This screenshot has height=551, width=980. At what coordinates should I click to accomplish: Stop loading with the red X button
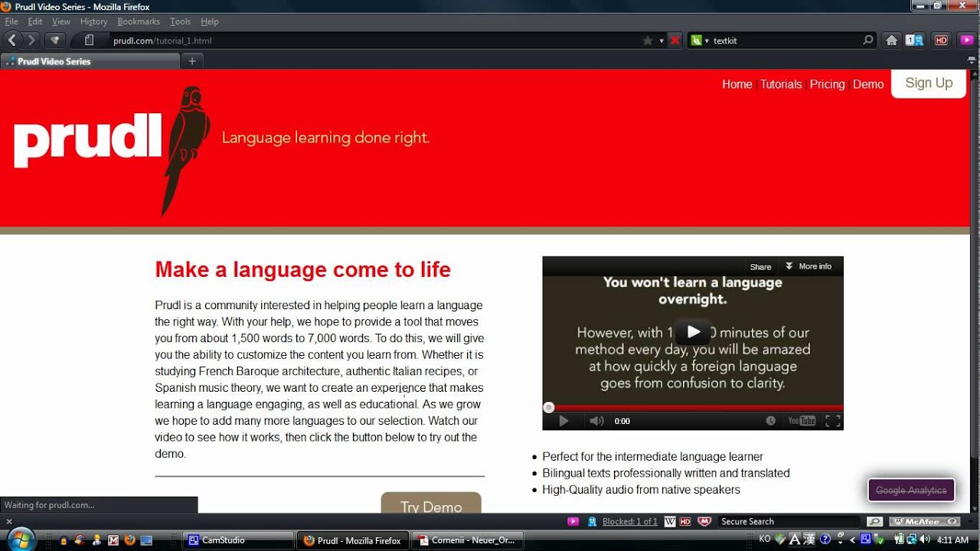tap(675, 41)
